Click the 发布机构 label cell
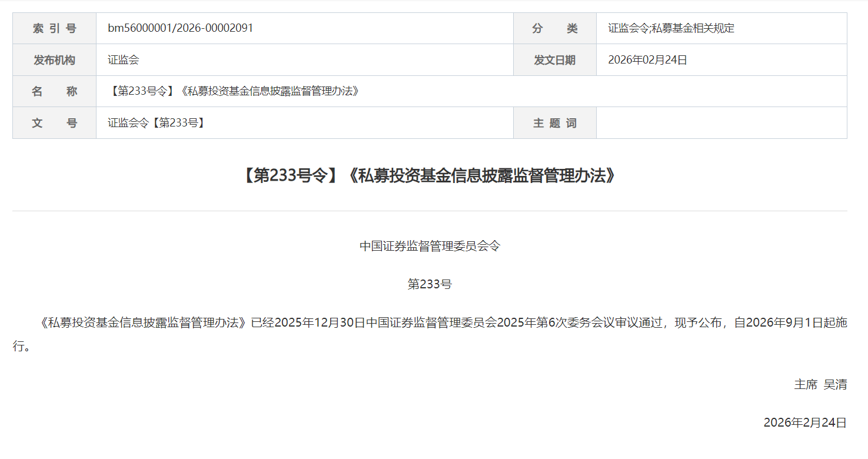Screen dimensions: 868x459 tap(54, 60)
